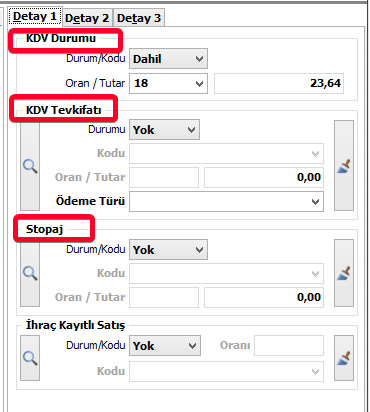Click the İhraç Kayıtlı Satış magnifier icon
The width and height of the screenshot is (370, 412).
tap(30, 358)
